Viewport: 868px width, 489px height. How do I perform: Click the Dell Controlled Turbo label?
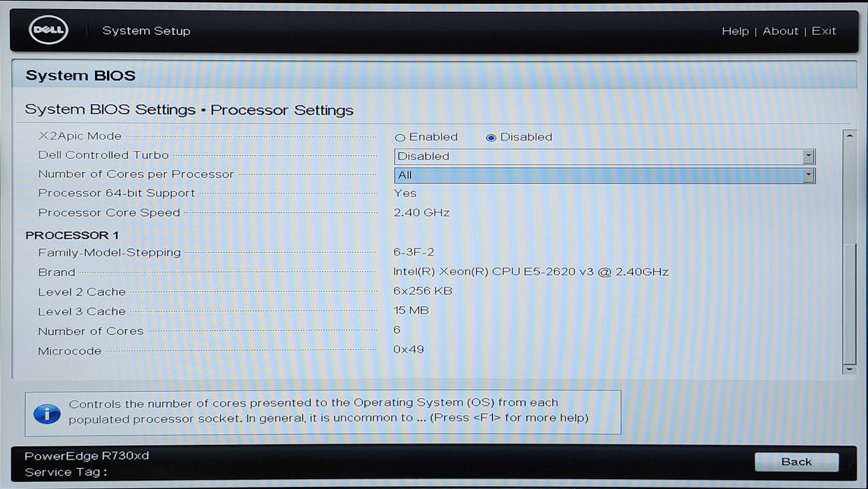click(x=103, y=155)
